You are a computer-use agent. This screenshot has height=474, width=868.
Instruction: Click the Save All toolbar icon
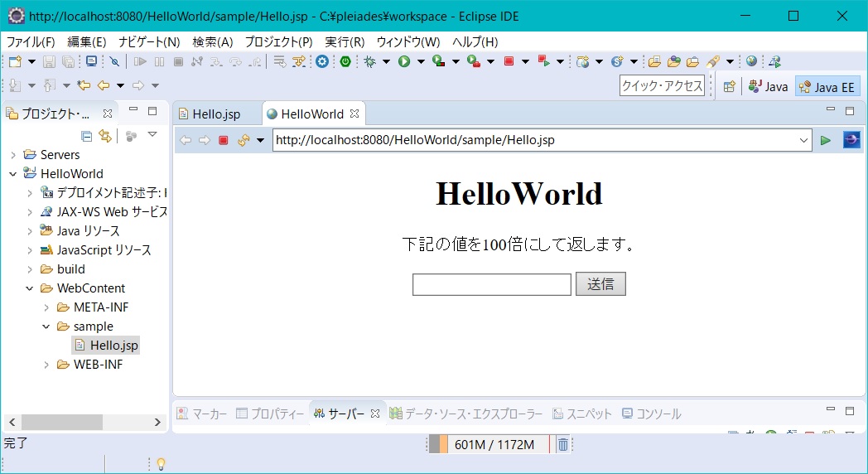tap(68, 61)
